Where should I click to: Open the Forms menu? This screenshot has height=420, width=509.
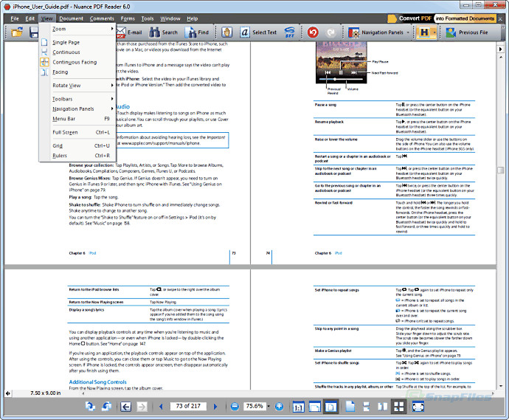click(128, 18)
